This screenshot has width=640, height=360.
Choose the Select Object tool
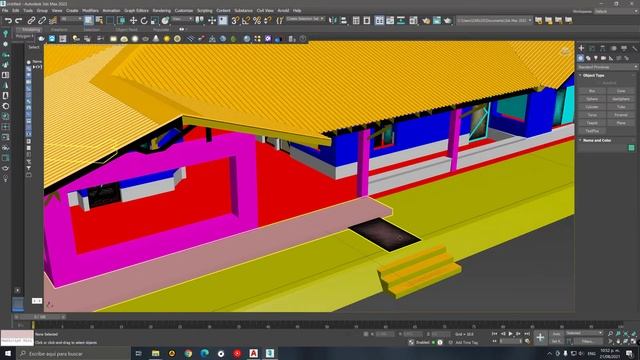point(89,20)
